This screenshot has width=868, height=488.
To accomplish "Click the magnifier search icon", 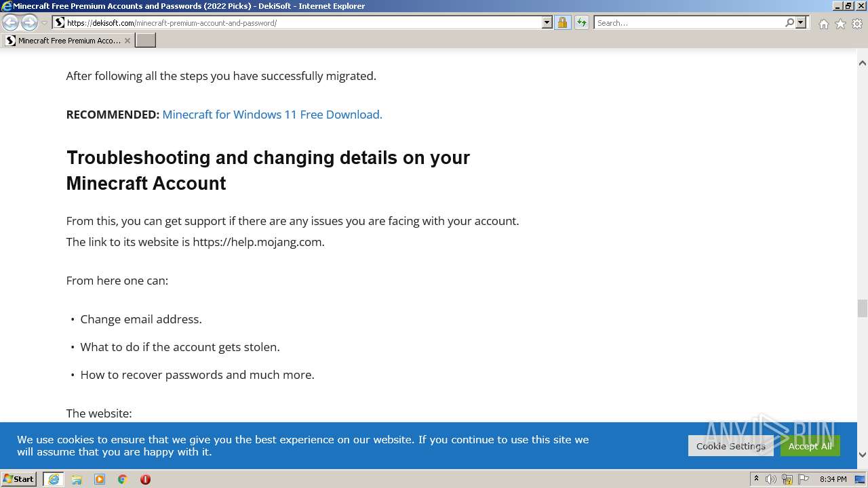I will pos(789,23).
